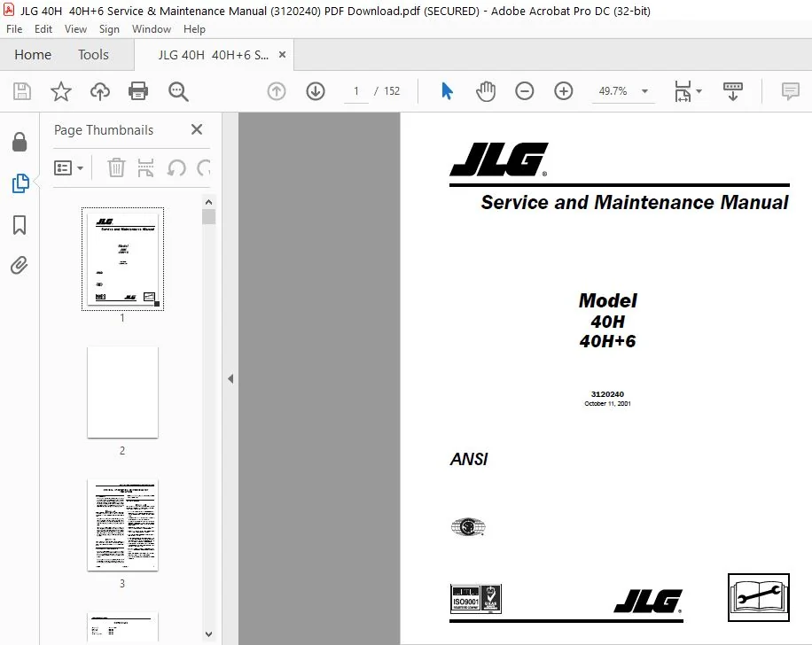Open the Sign menu

pos(109,29)
